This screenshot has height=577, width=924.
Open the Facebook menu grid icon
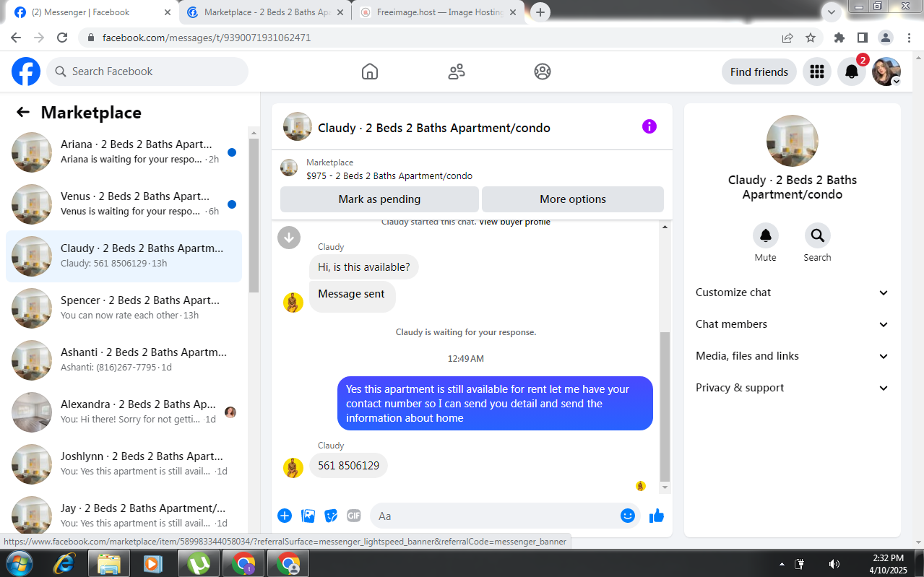[817, 71]
